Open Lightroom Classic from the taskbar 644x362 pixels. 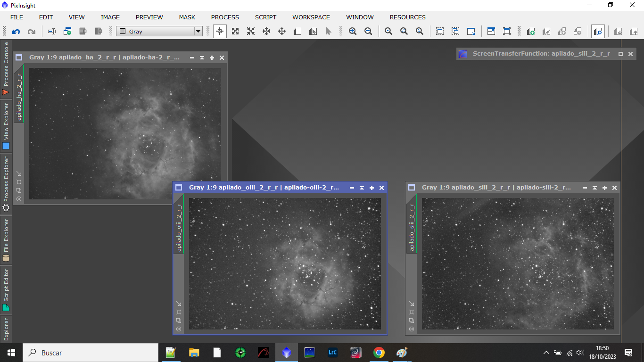(x=333, y=353)
